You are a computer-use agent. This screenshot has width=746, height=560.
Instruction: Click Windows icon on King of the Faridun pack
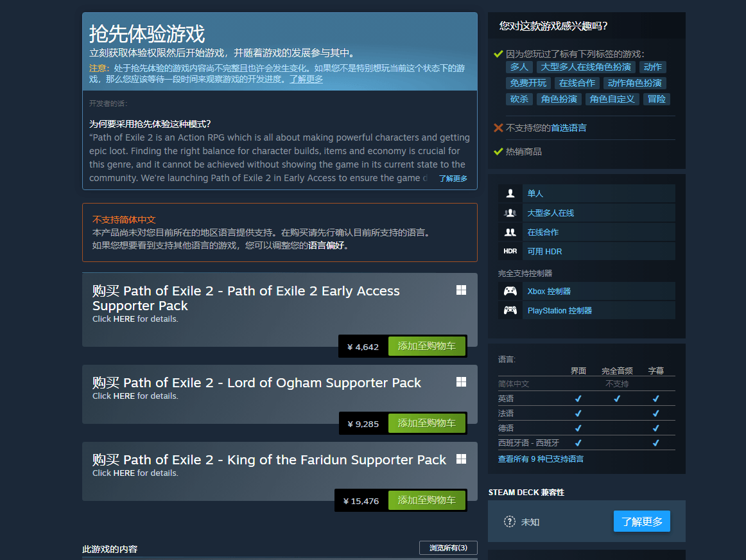[461, 459]
